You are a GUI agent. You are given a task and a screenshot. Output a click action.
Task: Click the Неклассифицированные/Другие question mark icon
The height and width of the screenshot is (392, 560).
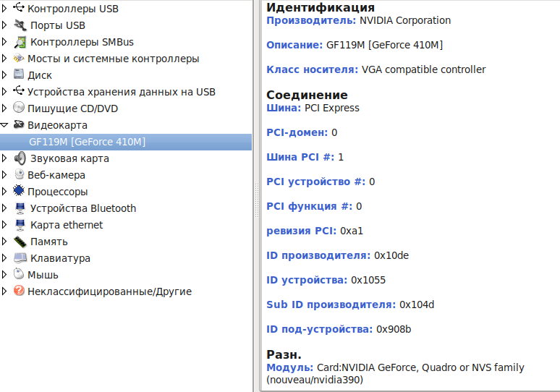(19, 291)
